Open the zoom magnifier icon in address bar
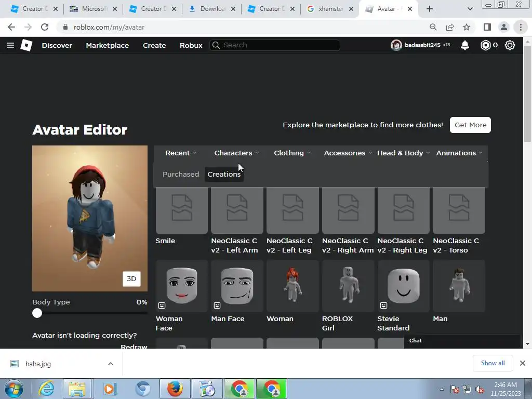532x399 pixels. tap(433, 27)
